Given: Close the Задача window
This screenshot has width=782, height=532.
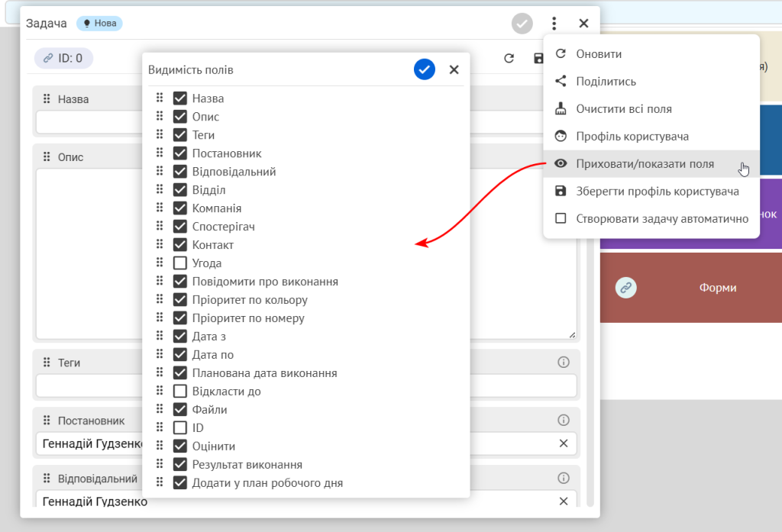Looking at the screenshot, I should [583, 23].
